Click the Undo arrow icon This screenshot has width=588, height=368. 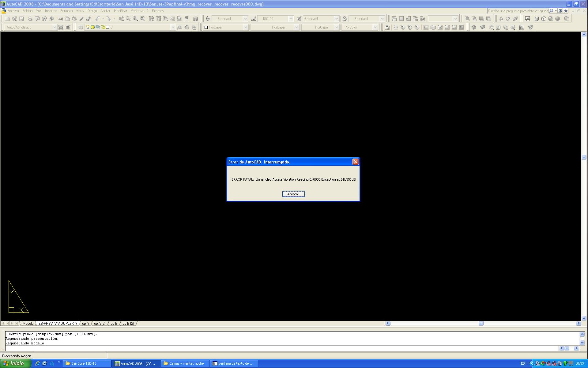click(98, 19)
